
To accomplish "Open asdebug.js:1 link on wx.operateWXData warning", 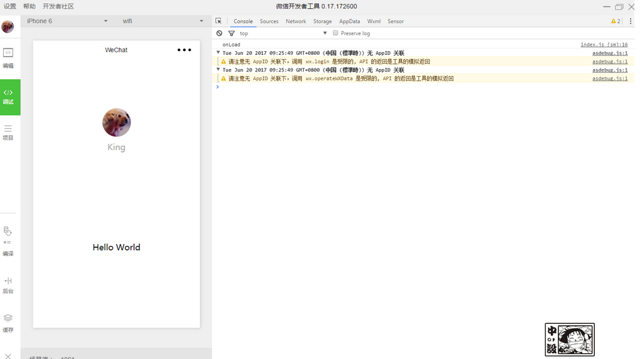I will 610,79.
